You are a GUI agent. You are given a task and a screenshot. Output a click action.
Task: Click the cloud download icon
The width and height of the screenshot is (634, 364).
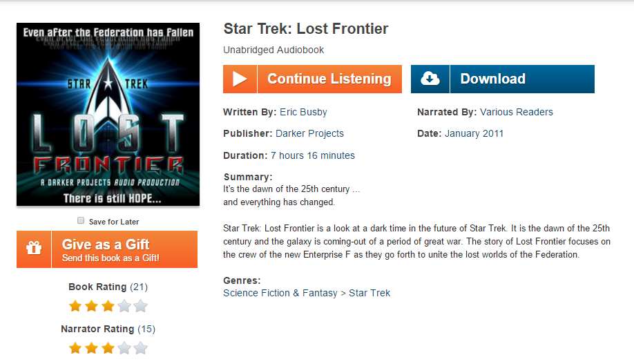[x=430, y=79]
